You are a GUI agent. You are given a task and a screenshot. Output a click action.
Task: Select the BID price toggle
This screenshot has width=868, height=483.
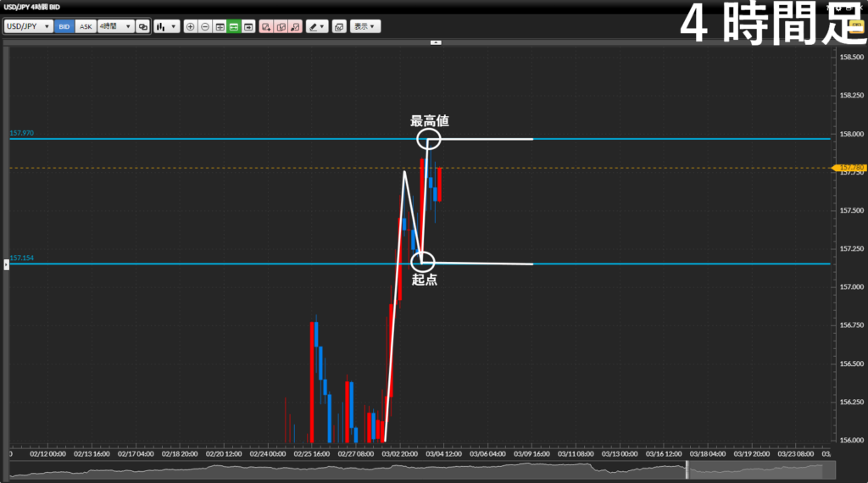64,26
